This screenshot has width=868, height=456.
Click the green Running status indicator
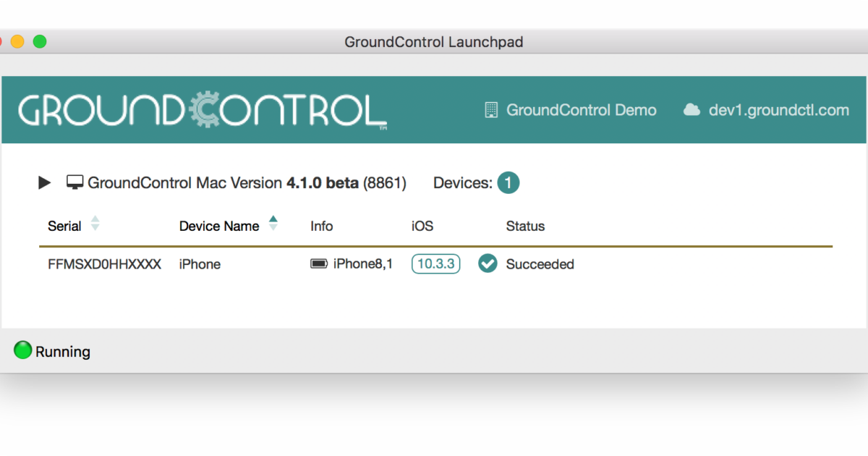pyautogui.click(x=22, y=350)
